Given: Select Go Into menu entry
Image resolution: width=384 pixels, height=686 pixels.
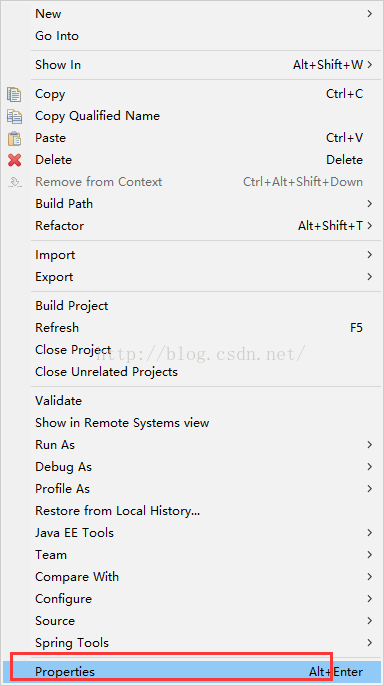Looking at the screenshot, I should point(192,36).
